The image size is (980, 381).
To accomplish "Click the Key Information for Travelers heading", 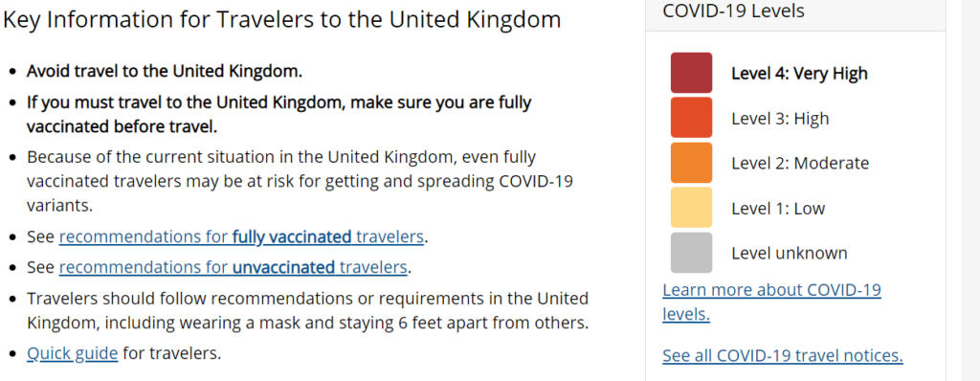I will coord(282,20).
